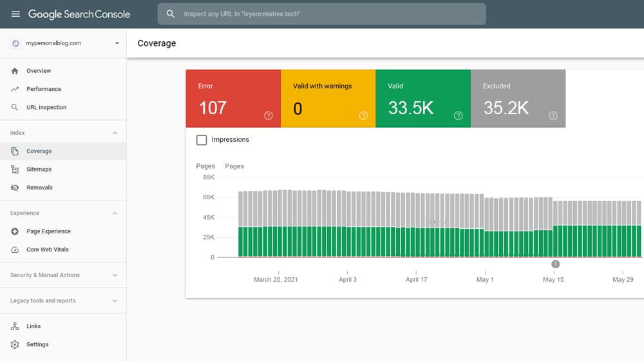Image resolution: width=644 pixels, height=361 pixels.
Task: Click the search magnifier icon in URL bar
Action: tap(171, 14)
